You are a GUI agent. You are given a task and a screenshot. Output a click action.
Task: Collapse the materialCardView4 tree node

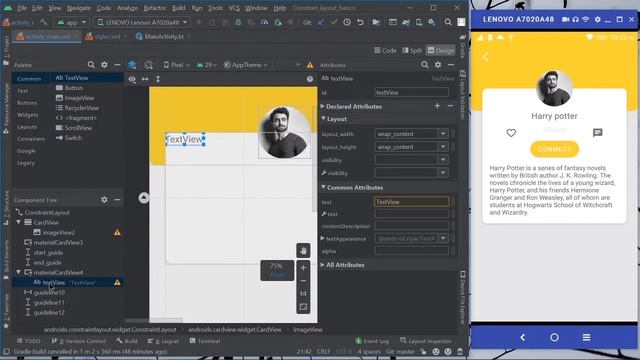tap(18, 272)
